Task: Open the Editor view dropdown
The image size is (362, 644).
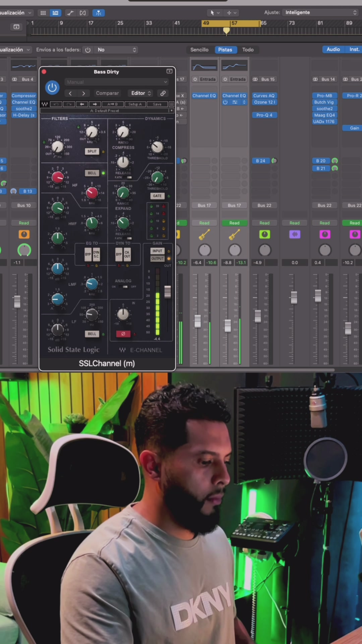Action: point(141,93)
